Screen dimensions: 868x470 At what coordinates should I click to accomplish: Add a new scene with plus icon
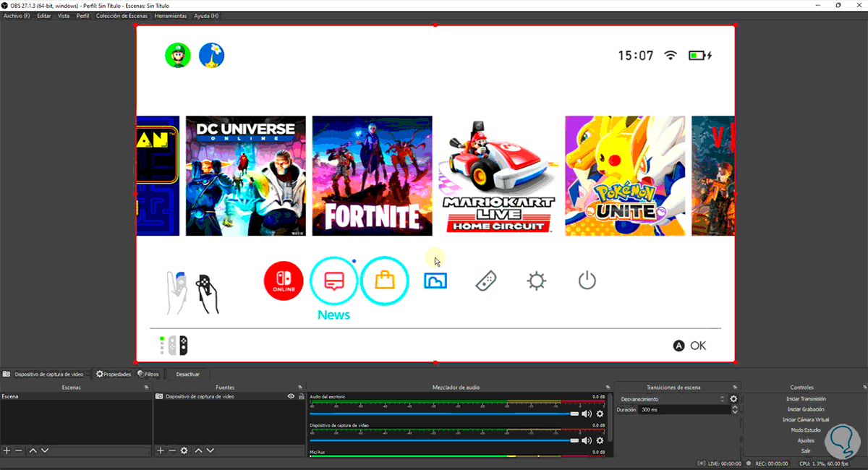point(7,450)
